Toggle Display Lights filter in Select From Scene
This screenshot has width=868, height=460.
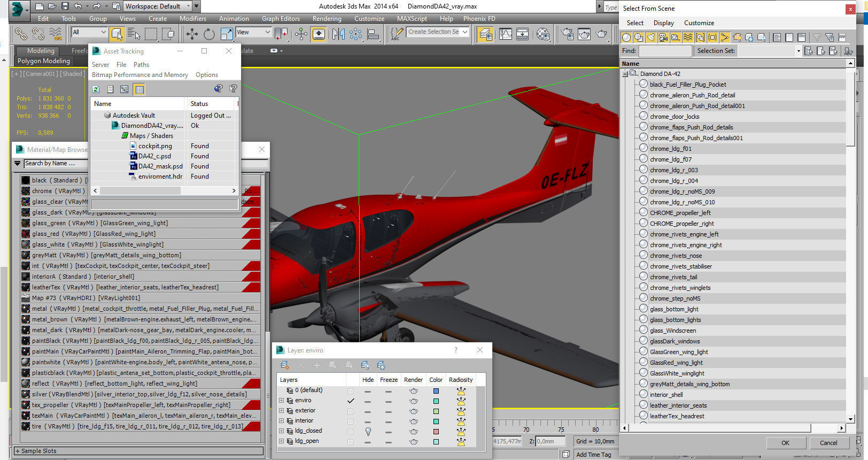coord(650,37)
